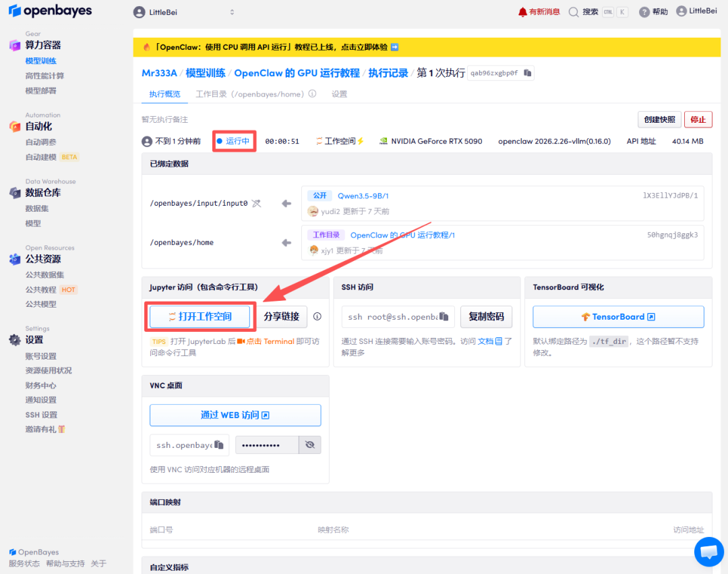Select 资源使用状况 in sidebar
The width and height of the screenshot is (728, 574).
point(49,370)
